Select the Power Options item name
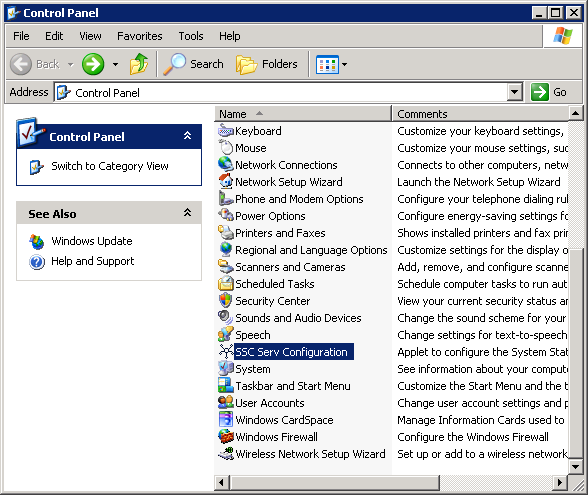 270,216
